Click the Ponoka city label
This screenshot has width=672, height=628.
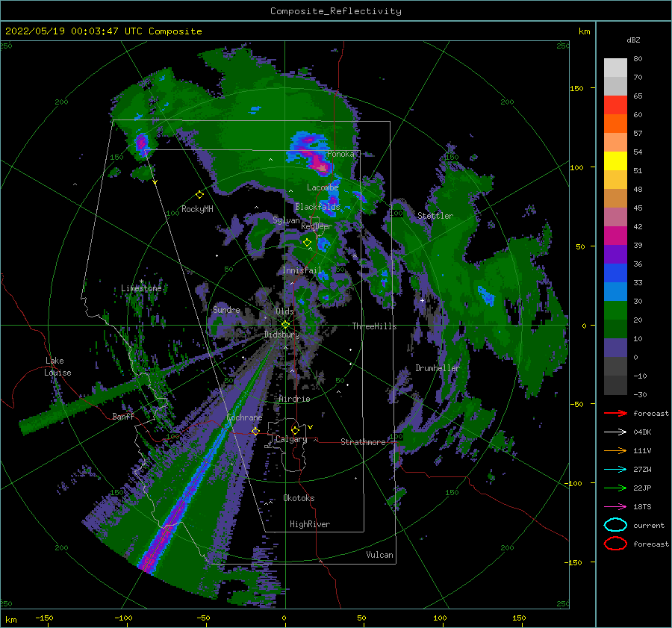pos(340,154)
